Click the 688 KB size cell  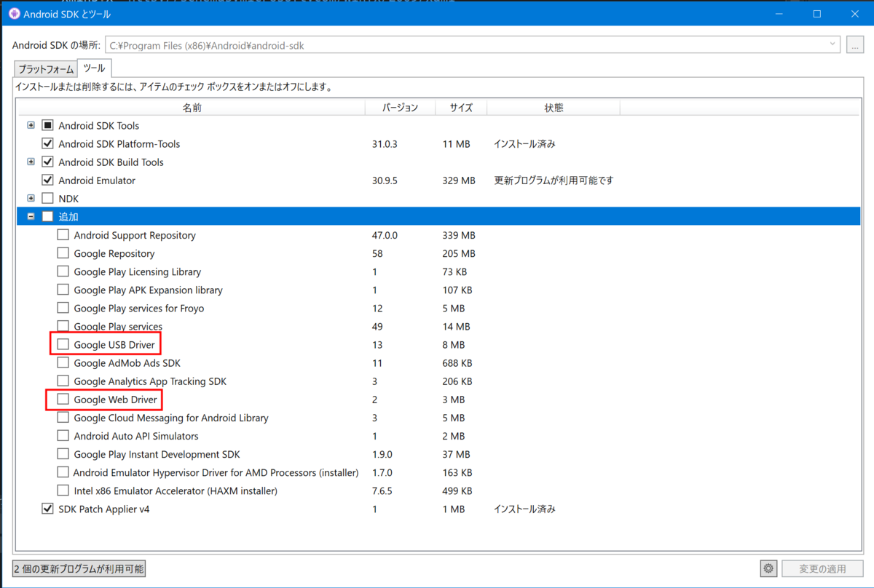[x=457, y=362]
